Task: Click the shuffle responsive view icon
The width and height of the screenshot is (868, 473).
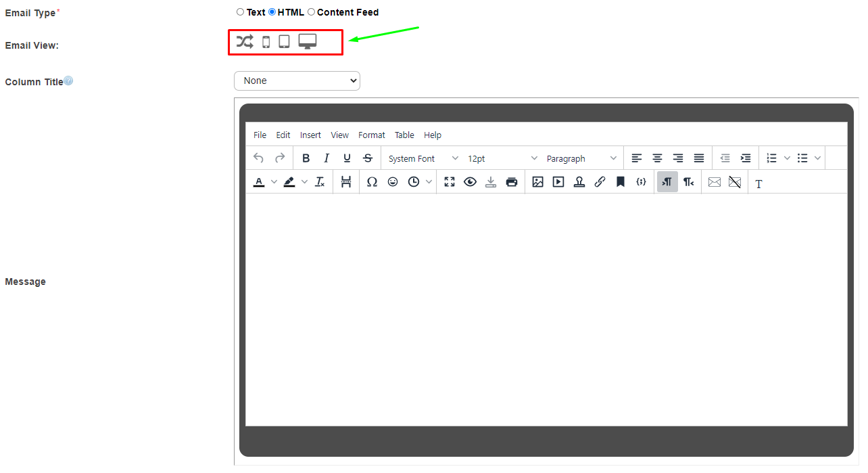Action: click(245, 42)
